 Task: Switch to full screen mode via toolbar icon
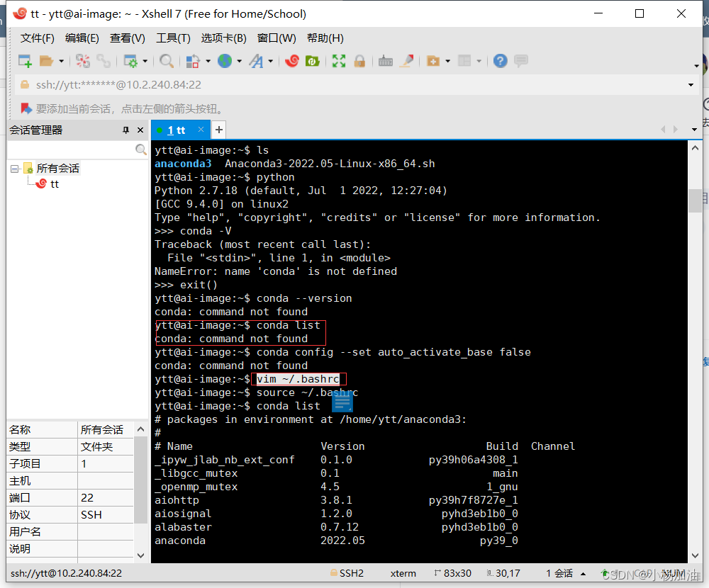click(x=338, y=61)
